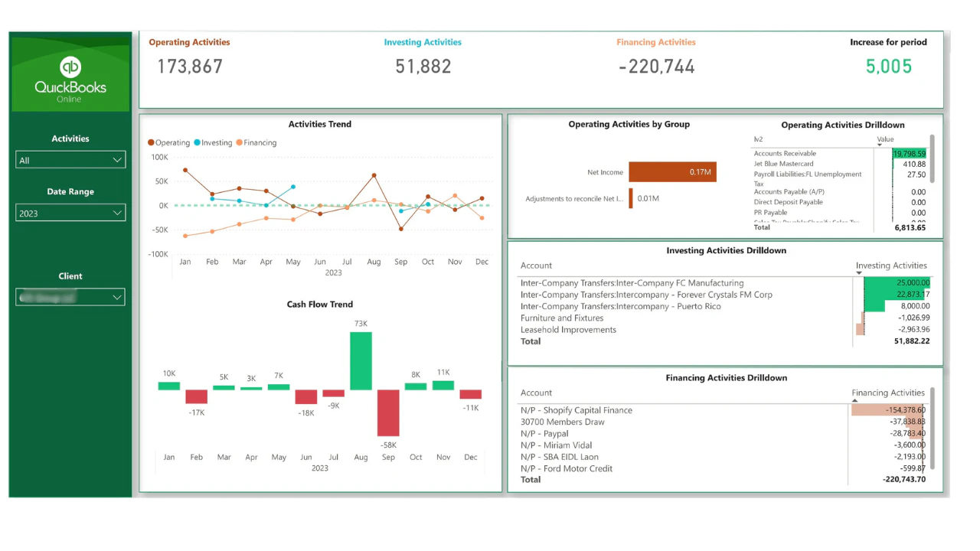Viewport: 980px width, 551px height.
Task: Open the Date Range dropdown showing 2023
Action: coord(70,213)
